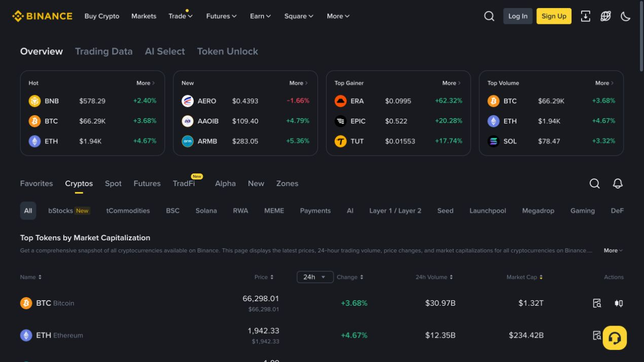Open the 24h change period dropdown
Viewport: 644px width, 362px height.
point(315,277)
